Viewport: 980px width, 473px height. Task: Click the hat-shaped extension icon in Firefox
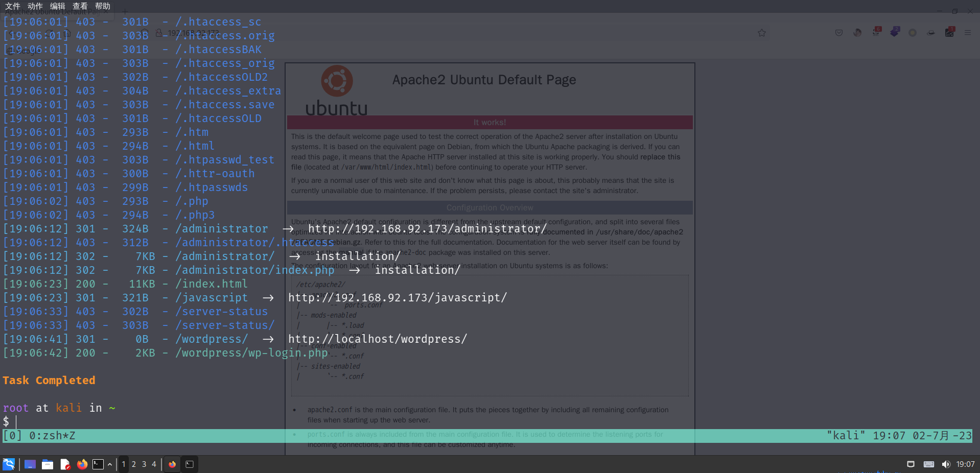931,33
